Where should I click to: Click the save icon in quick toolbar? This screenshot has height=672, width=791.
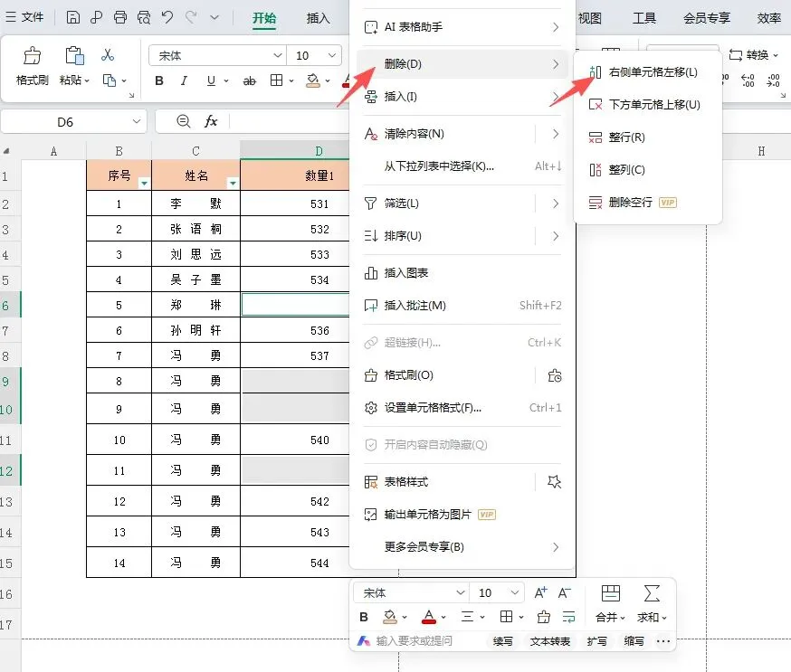pos(73,18)
